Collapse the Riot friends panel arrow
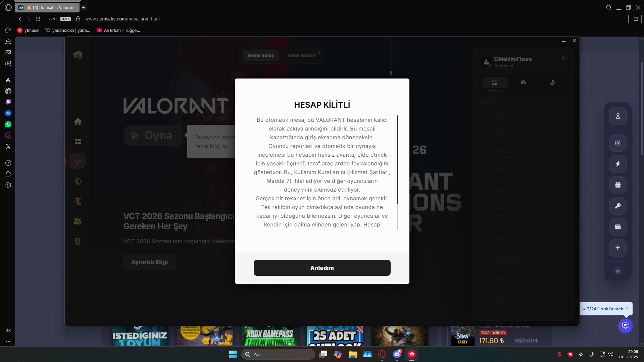644x362 pixels. [x=563, y=58]
